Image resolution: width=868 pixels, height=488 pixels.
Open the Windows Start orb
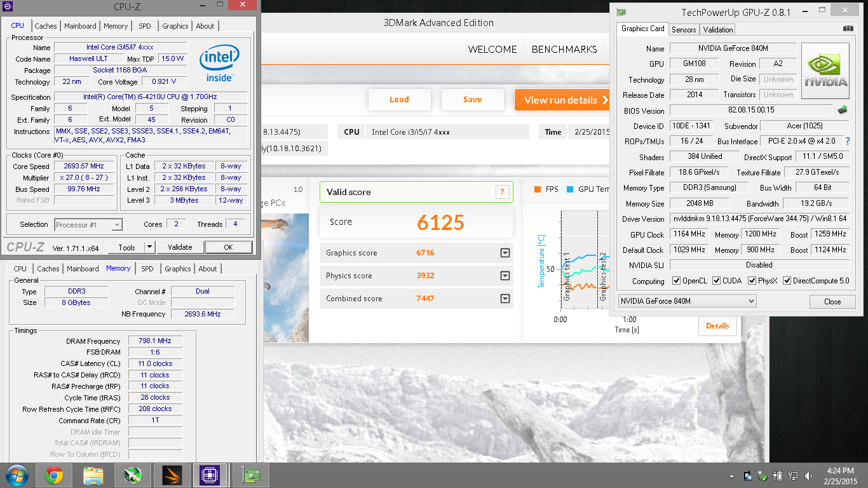[x=16, y=475]
